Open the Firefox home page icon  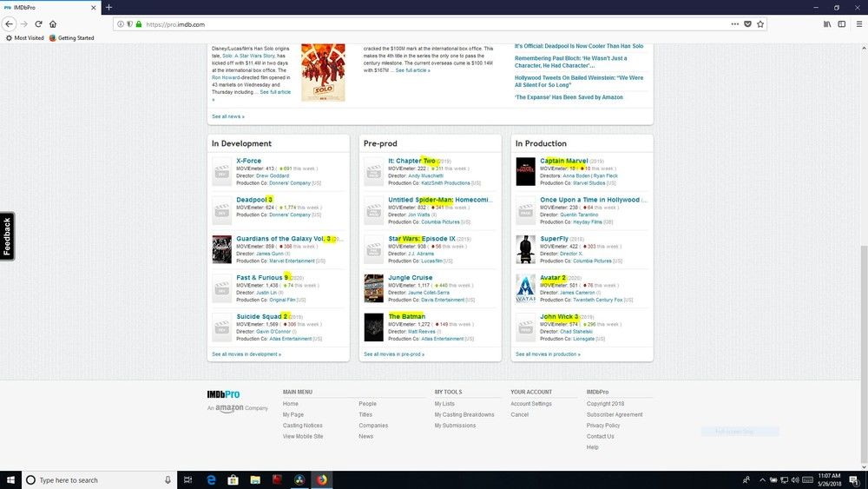[x=53, y=23]
